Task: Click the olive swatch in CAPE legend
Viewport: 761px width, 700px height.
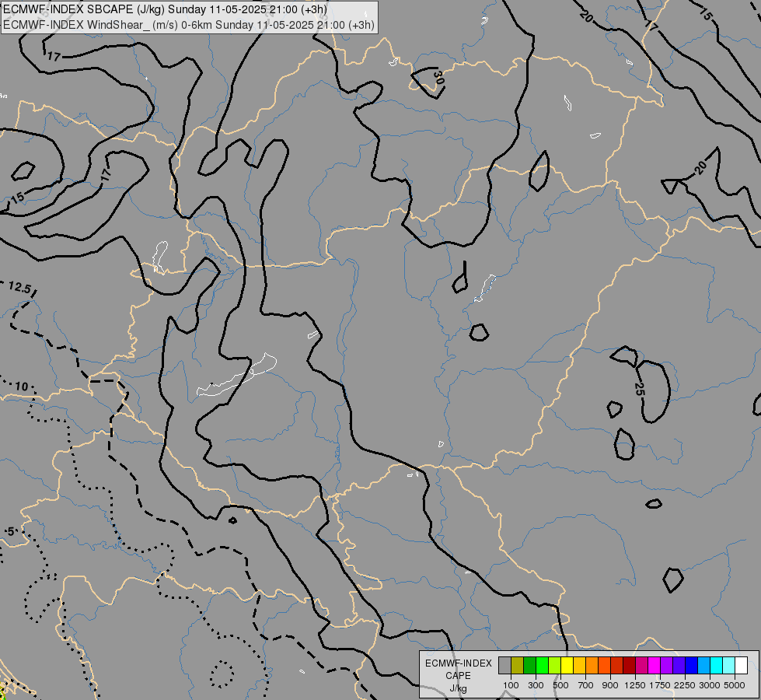Action: [x=518, y=665]
